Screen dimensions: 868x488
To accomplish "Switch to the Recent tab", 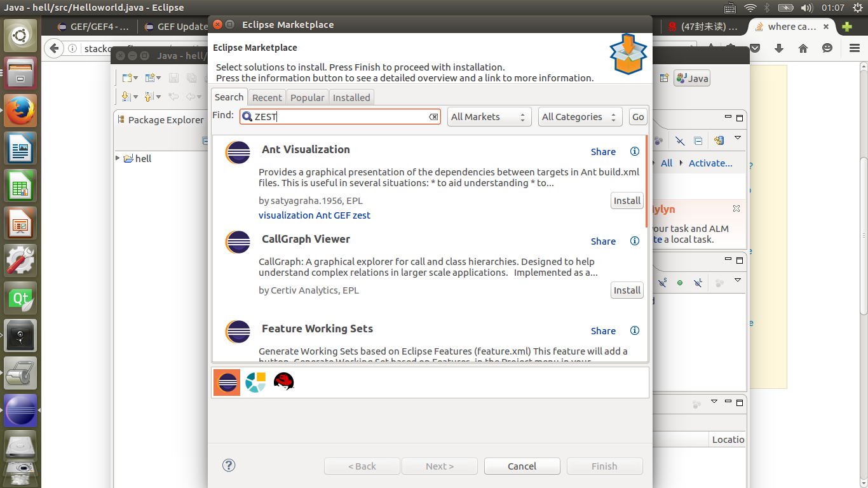I will [x=267, y=97].
